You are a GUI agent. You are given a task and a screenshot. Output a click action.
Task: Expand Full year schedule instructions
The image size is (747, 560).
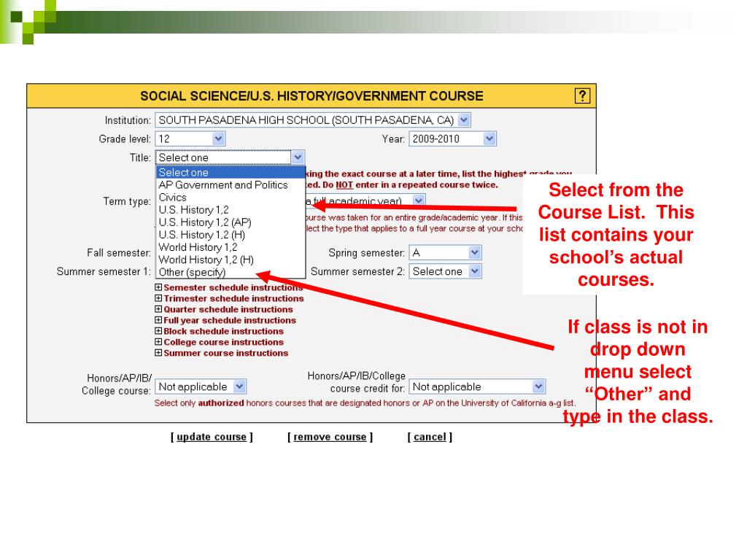[158, 320]
